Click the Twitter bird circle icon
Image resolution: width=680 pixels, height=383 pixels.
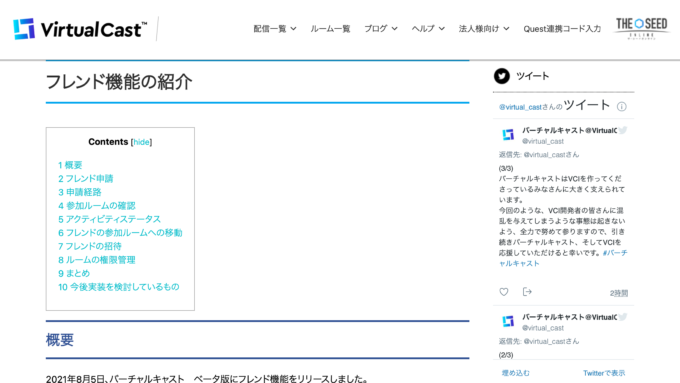[x=502, y=76]
